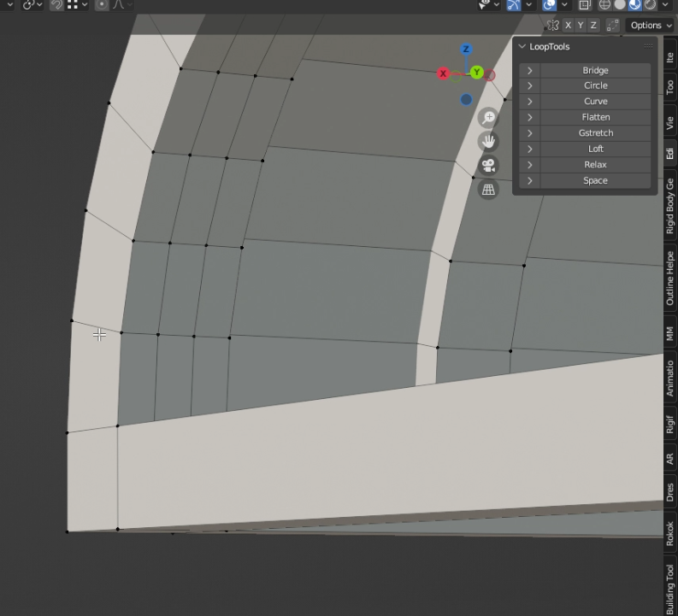Run the Gstretch tool

pos(595,133)
